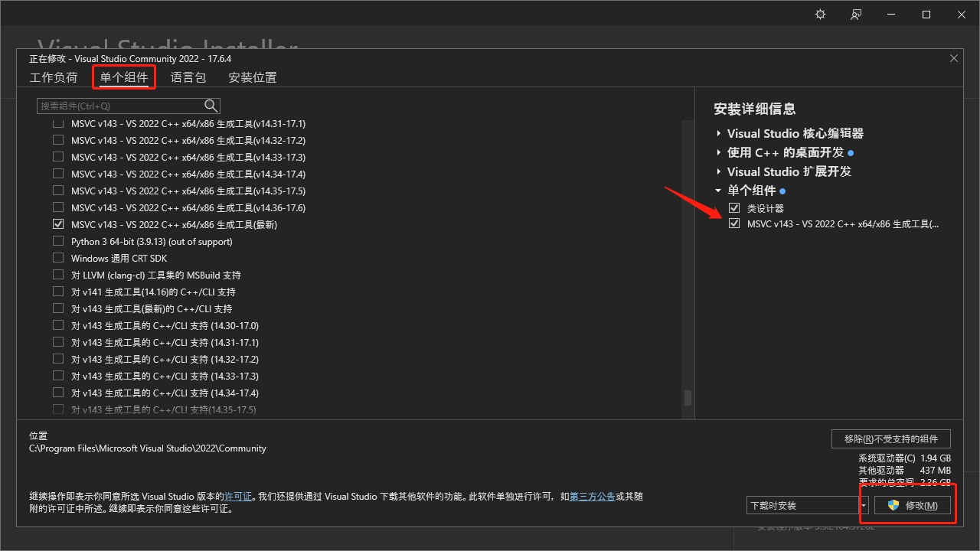Image resolution: width=980 pixels, height=551 pixels.
Task: Click the search magnifier icon
Action: (x=211, y=106)
